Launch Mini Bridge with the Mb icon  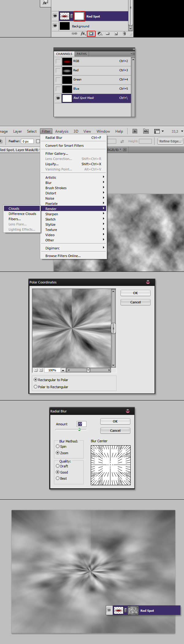coord(146,131)
